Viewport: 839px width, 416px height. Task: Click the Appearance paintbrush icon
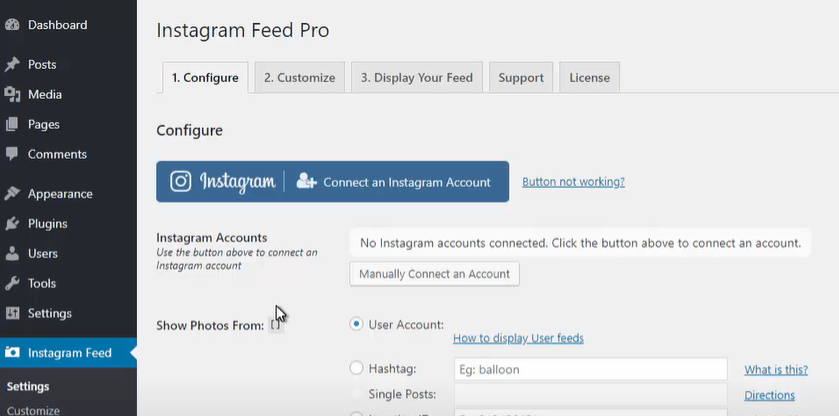coord(12,194)
